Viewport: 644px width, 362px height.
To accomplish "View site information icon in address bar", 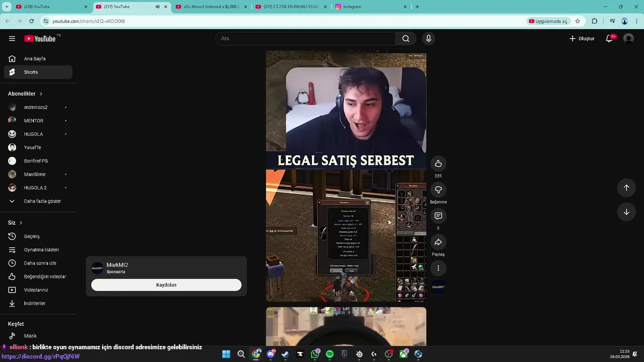I will point(46,21).
